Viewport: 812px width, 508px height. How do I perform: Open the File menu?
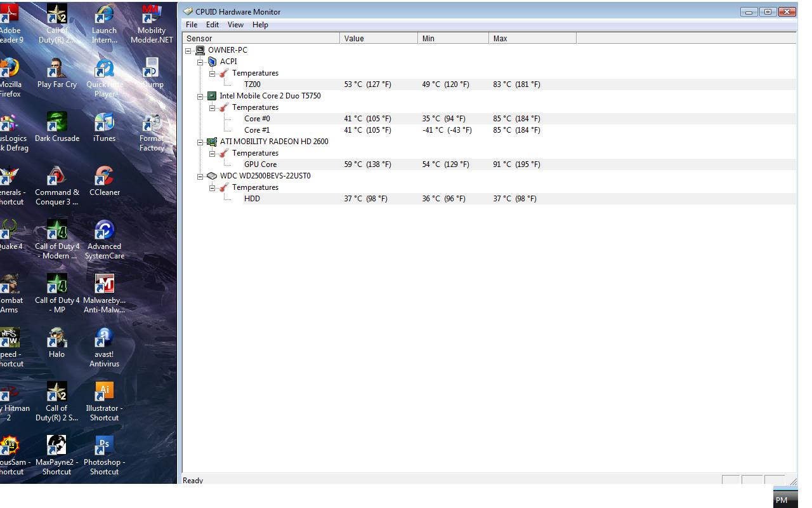pos(192,25)
